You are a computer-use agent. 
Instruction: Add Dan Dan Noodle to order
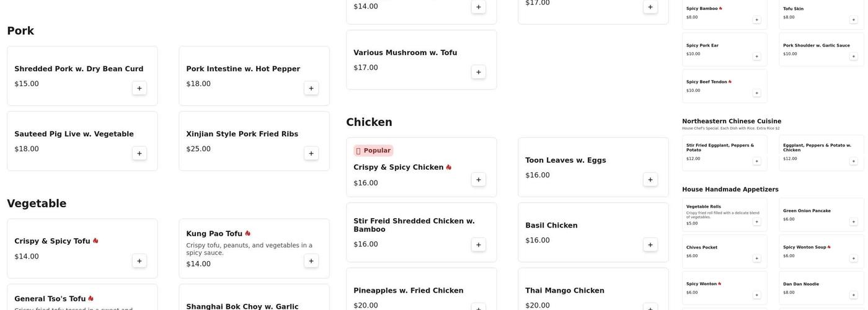[x=853, y=295]
